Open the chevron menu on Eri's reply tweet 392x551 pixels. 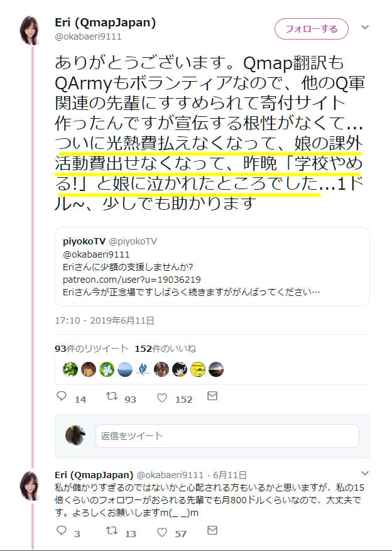[x=364, y=473]
